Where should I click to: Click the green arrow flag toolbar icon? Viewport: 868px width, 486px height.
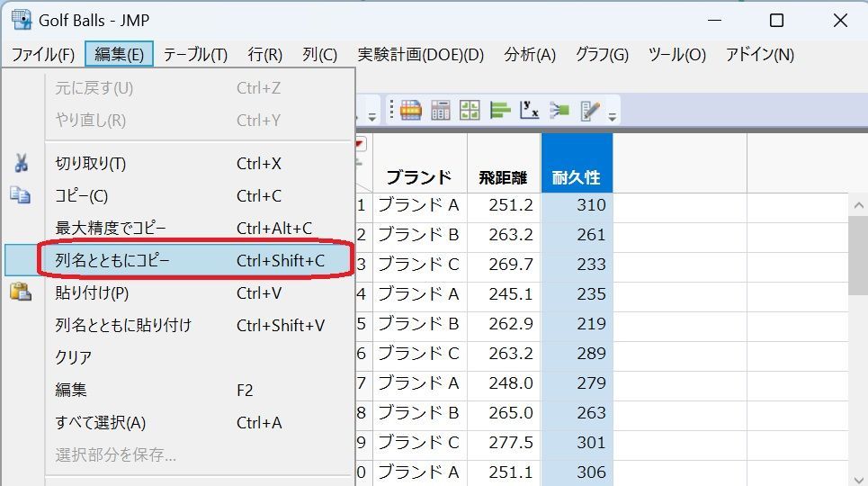click(559, 111)
